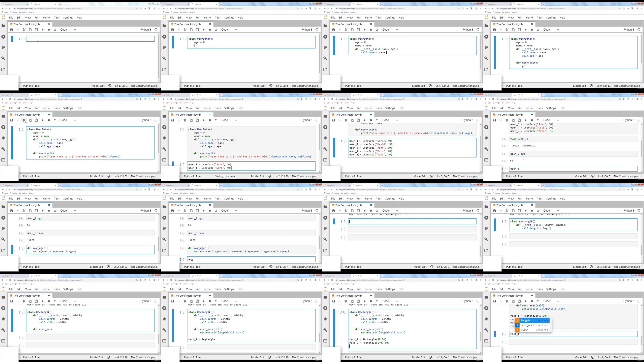Select length instance in the autocomplete popup

(x=533, y=321)
